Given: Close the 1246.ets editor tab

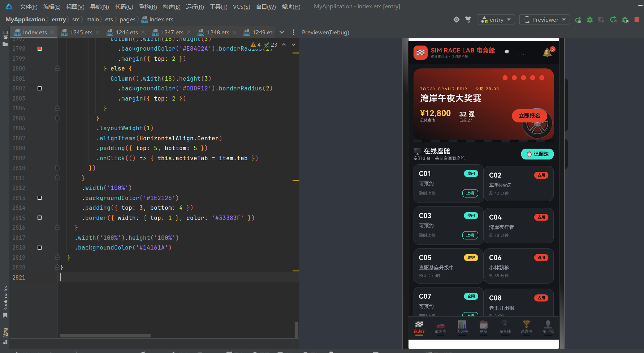Looking at the screenshot, I should pos(143,32).
